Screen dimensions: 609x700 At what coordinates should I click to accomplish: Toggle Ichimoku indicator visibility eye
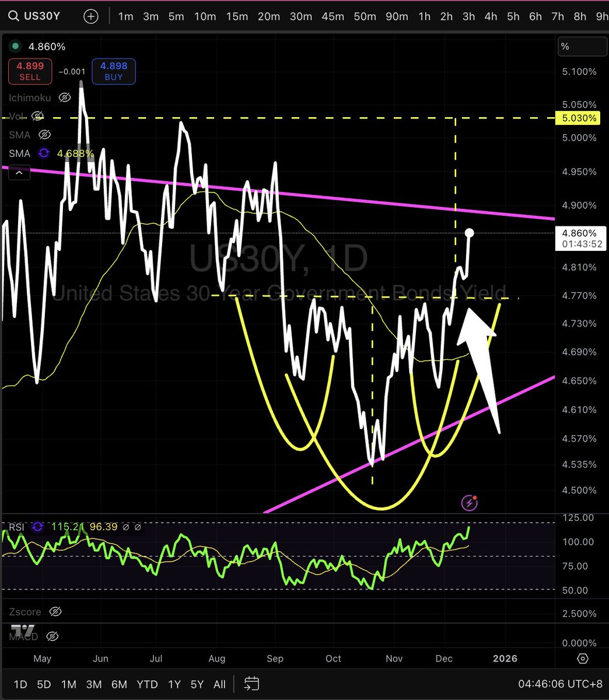coord(65,98)
